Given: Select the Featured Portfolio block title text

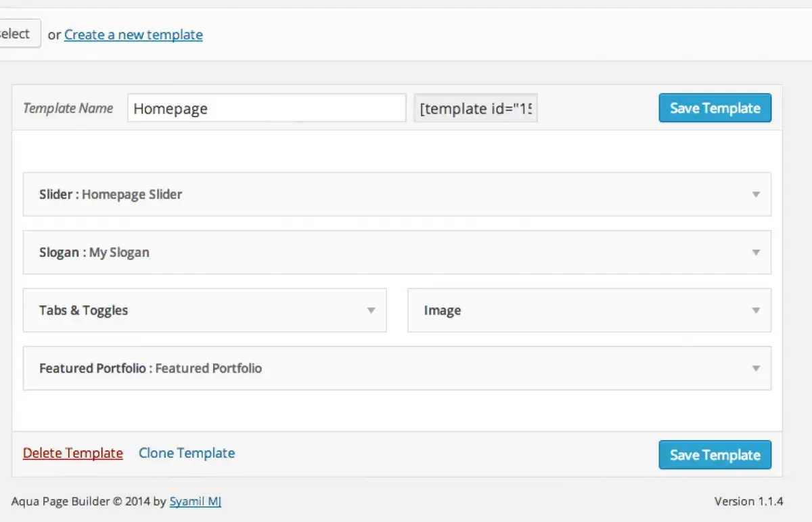Looking at the screenshot, I should [x=151, y=368].
